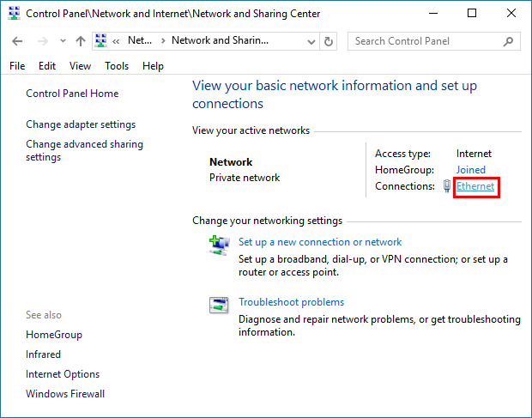The height and width of the screenshot is (418, 532).
Task: Open the recent locations dropdown arrow
Action: pos(61,41)
